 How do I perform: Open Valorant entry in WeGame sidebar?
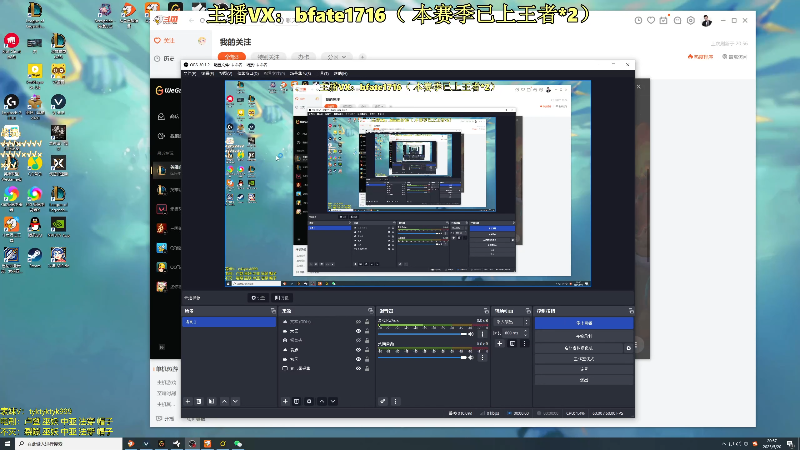coord(167,209)
